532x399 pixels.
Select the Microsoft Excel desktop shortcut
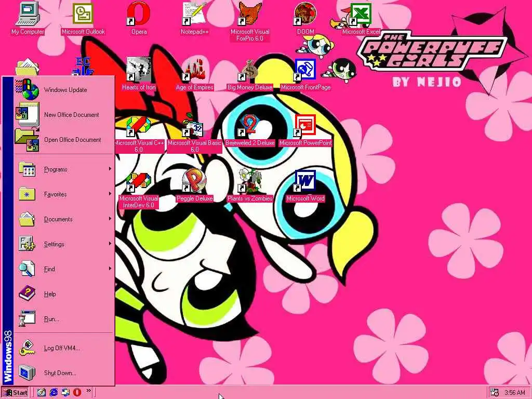[x=361, y=19]
